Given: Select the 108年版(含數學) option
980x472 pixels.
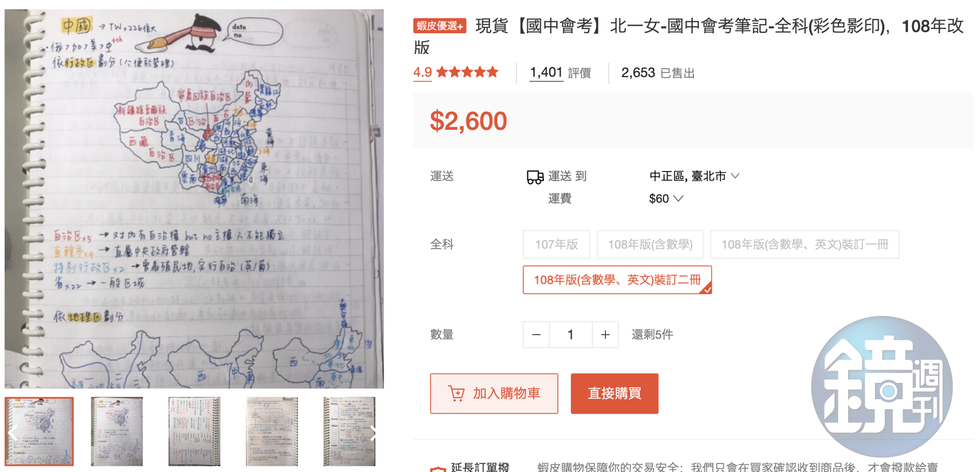Looking at the screenshot, I should tap(650, 245).
